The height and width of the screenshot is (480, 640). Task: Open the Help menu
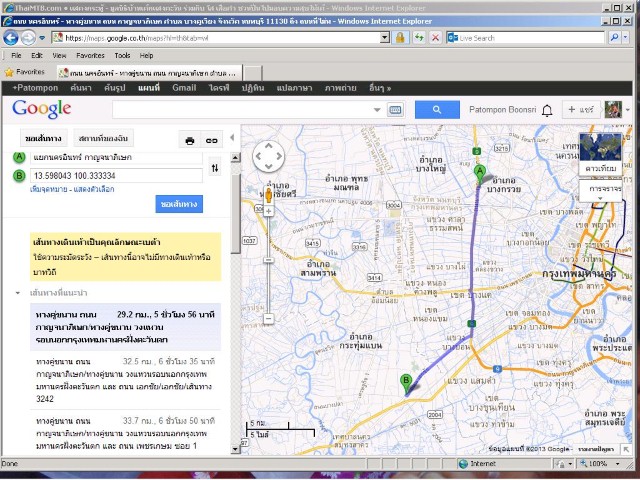[x=146, y=56]
